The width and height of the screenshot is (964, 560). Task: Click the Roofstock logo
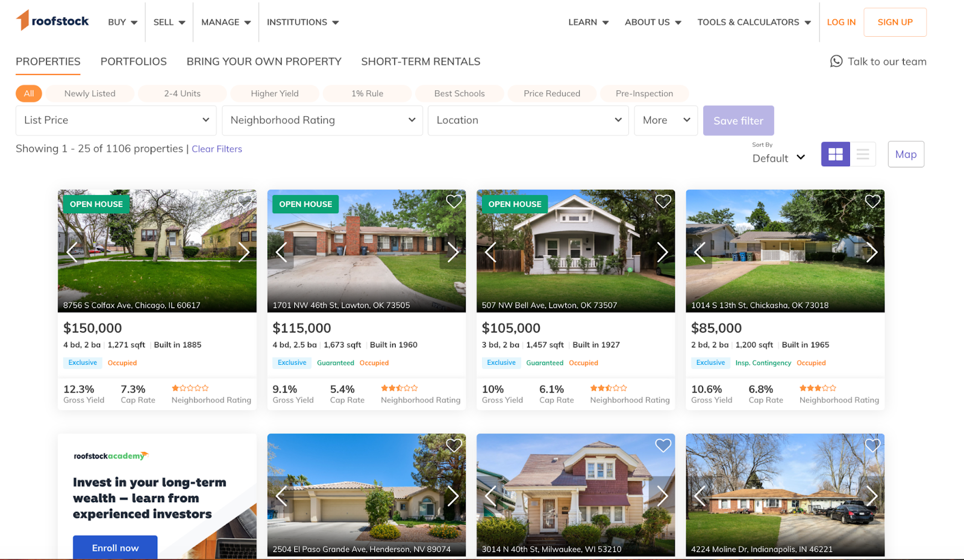(52, 21)
